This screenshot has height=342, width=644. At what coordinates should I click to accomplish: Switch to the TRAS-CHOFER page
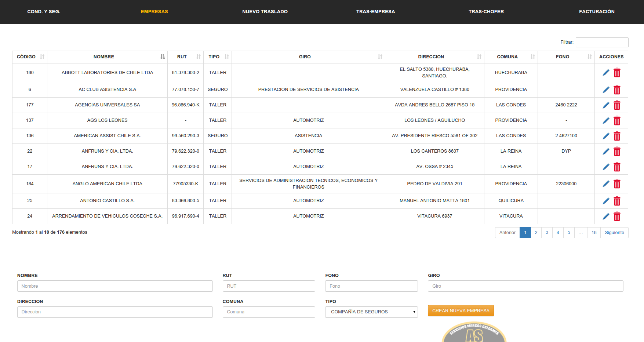tap(486, 12)
